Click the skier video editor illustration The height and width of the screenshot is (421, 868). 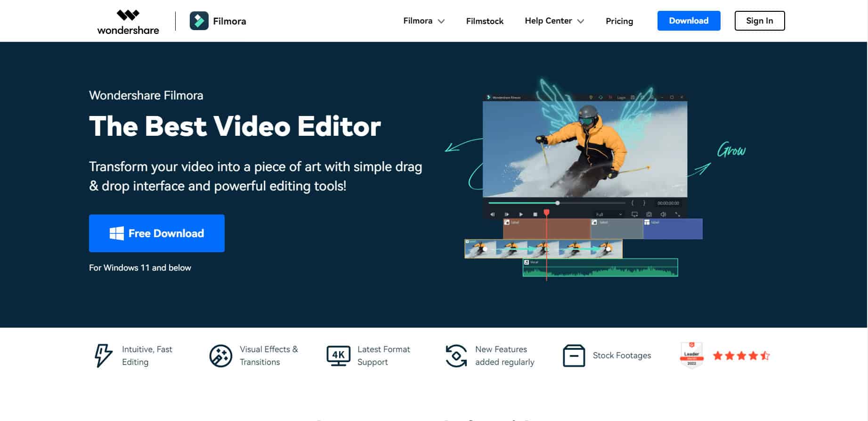[x=584, y=179]
